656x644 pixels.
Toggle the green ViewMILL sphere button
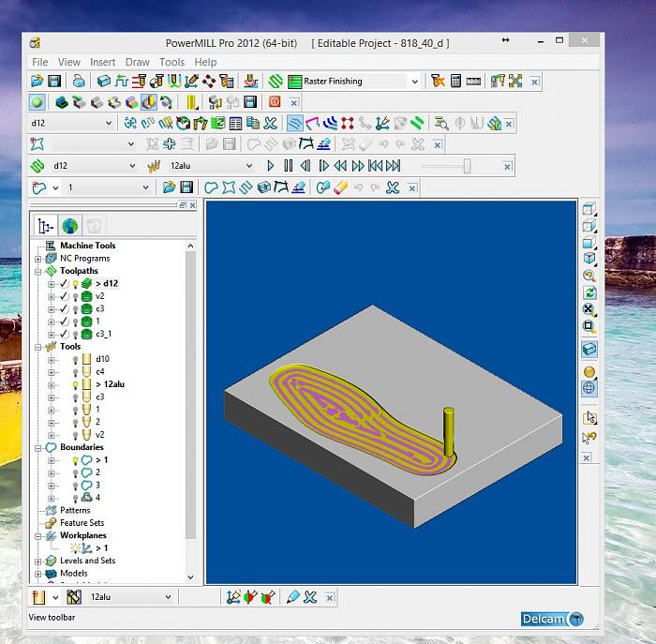point(37,102)
